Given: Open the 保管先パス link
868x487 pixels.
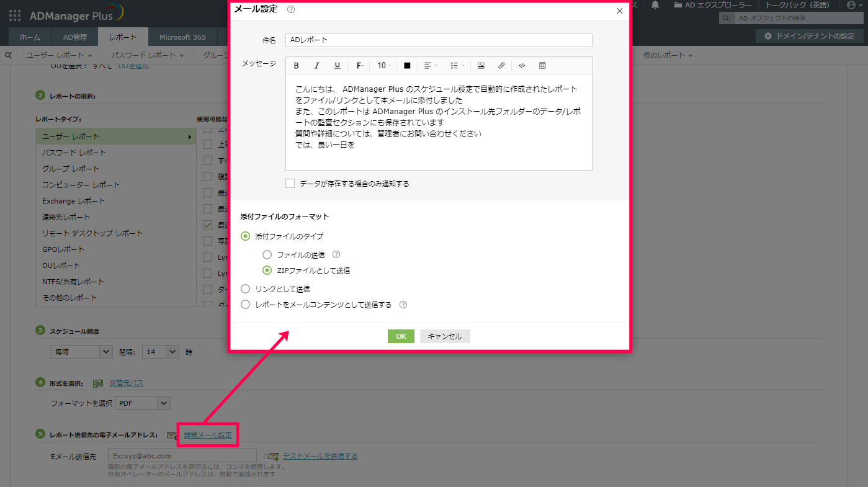Looking at the screenshot, I should click(127, 383).
